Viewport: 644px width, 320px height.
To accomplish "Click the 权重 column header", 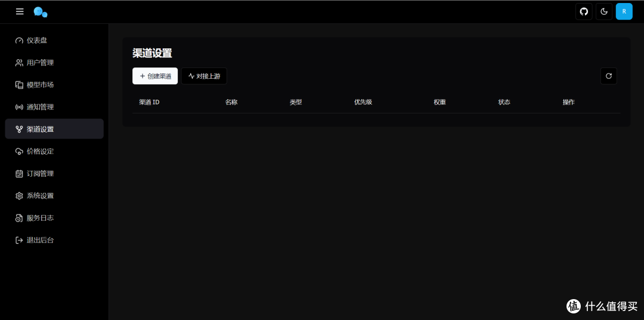I will [440, 103].
